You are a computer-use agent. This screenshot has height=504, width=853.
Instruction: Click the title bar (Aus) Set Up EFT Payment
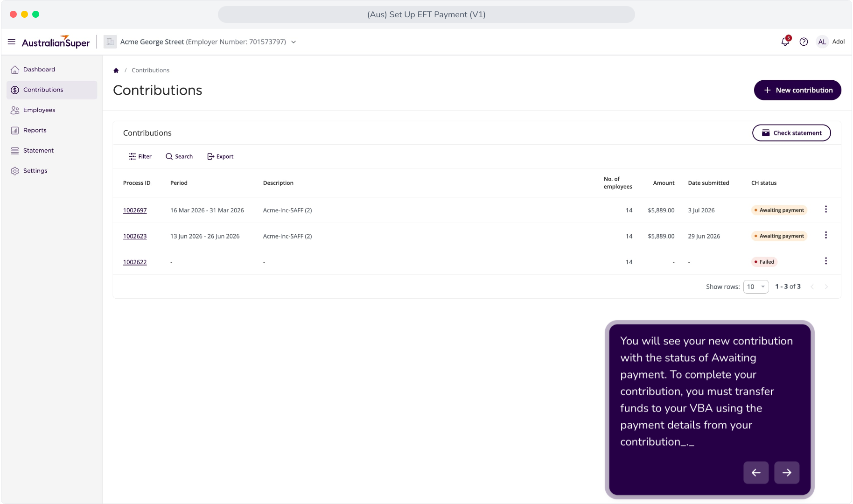pos(426,14)
